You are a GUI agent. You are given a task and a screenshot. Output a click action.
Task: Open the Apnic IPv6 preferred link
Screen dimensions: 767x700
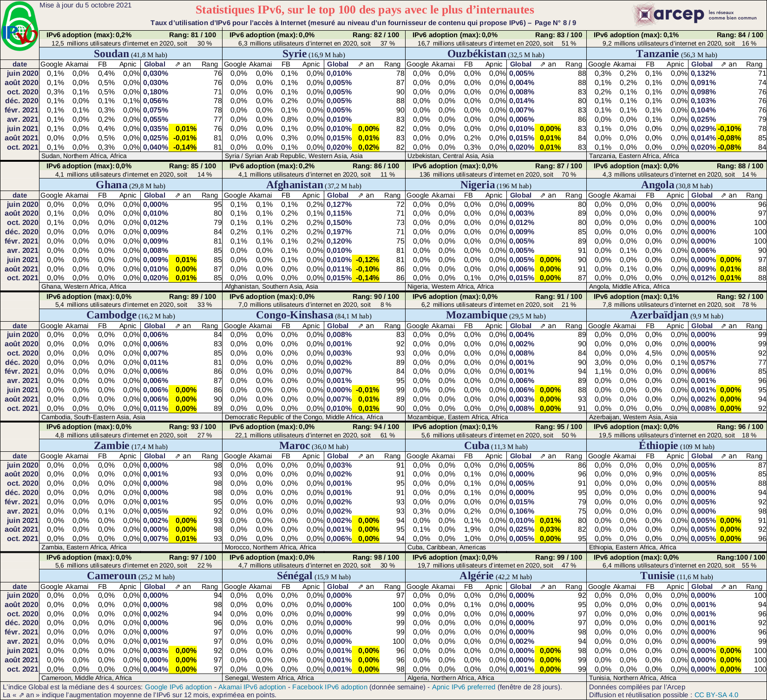coord(464,687)
